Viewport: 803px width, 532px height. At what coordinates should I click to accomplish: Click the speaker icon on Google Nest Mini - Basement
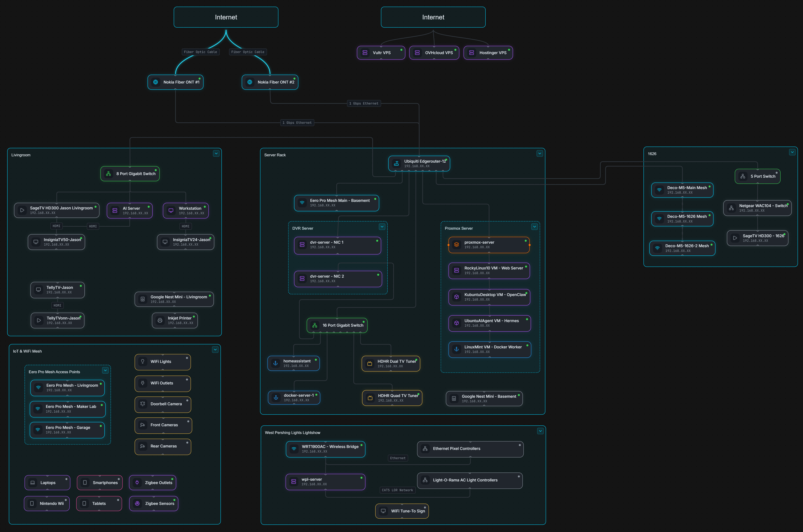pos(454,399)
